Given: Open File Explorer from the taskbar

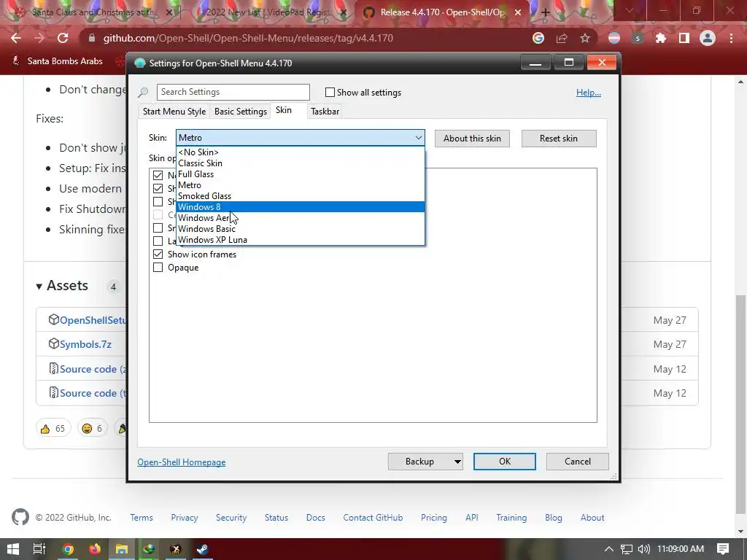Looking at the screenshot, I should pyautogui.click(x=122, y=549).
